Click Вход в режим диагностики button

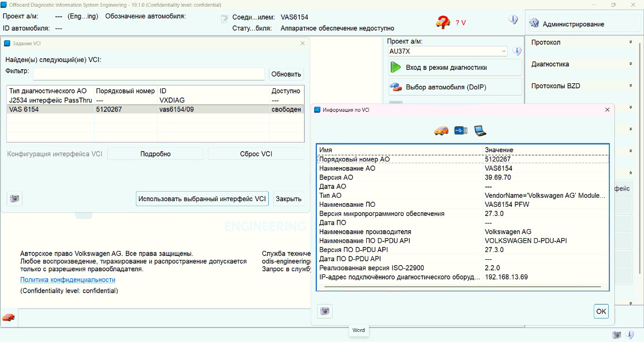[x=455, y=67]
